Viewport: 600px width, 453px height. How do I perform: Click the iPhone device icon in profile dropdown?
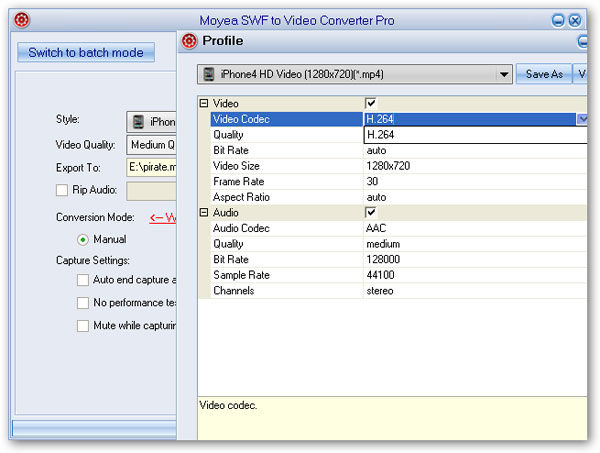[209, 74]
